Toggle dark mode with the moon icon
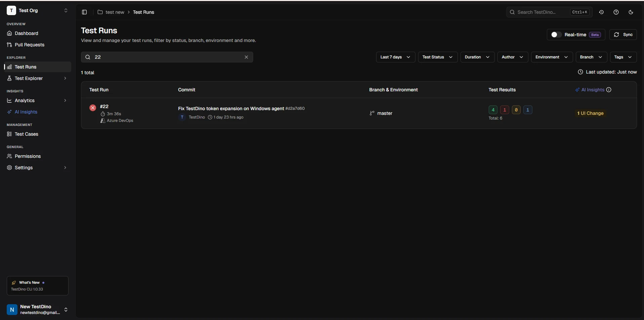The height and width of the screenshot is (320, 644). click(x=631, y=12)
